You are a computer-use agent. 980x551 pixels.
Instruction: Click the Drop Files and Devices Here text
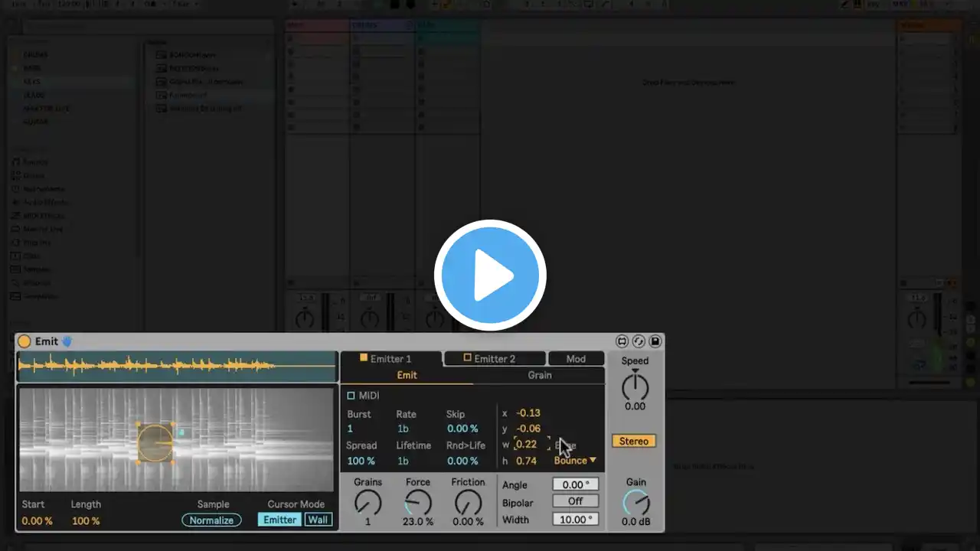click(x=688, y=82)
